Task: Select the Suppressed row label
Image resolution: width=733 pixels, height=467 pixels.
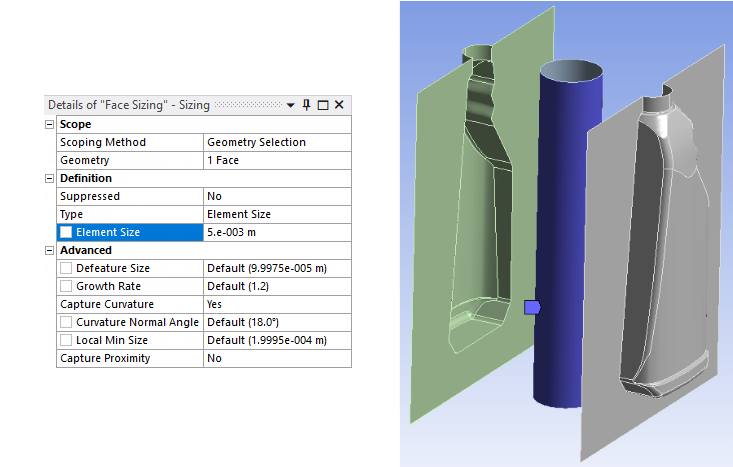Action: [x=90, y=196]
